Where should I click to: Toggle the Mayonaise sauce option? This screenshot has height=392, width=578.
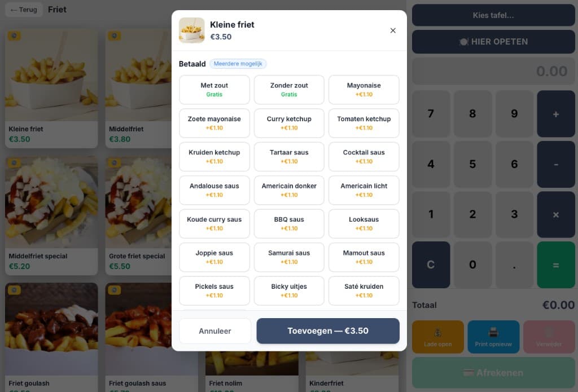364,90
